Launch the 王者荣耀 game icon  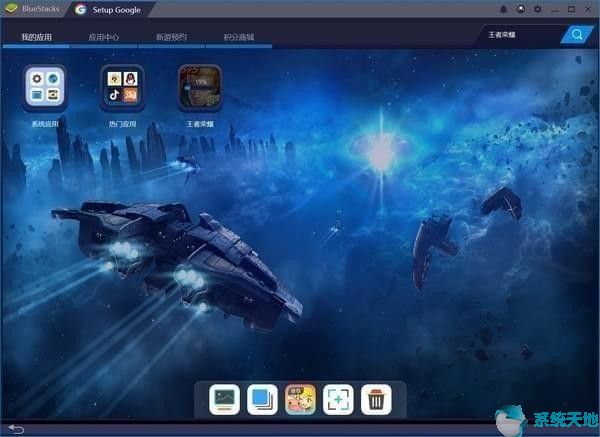pyautogui.click(x=200, y=88)
